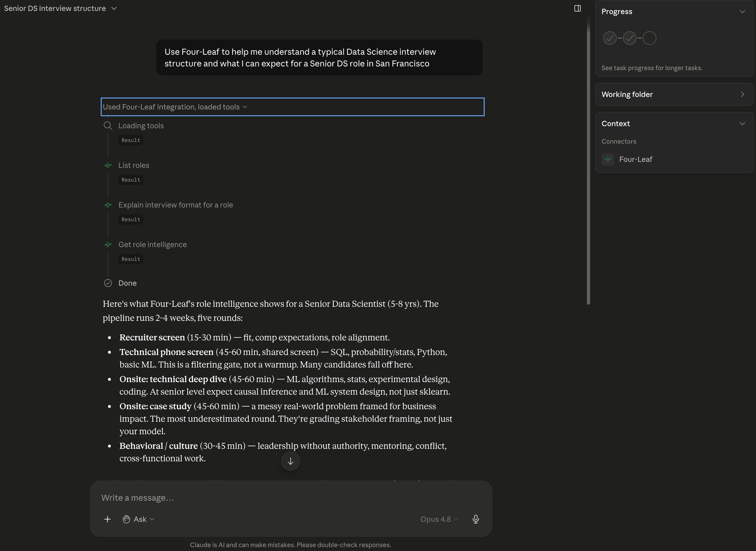Click Onsite: case study heading
This screenshot has width=756, height=551.
coord(155,406)
